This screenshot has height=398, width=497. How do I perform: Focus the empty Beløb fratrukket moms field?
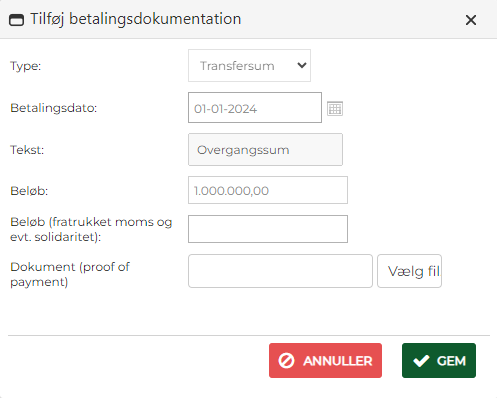pyautogui.click(x=268, y=229)
